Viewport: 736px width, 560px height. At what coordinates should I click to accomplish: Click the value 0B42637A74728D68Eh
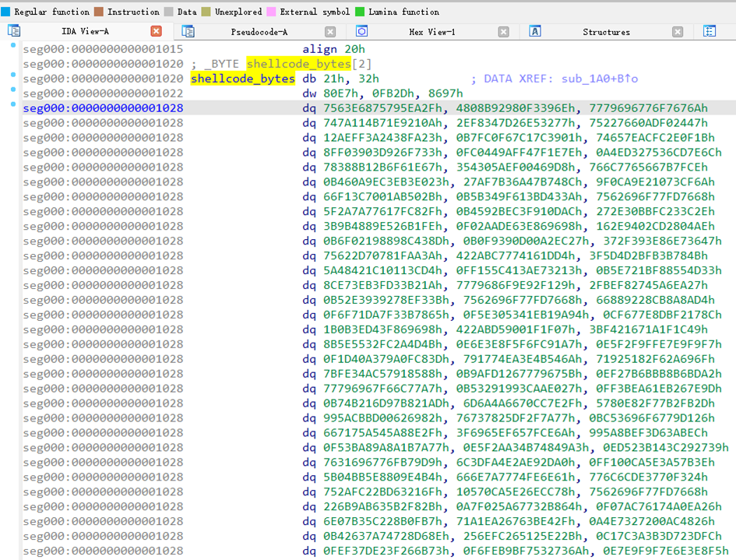point(386,536)
